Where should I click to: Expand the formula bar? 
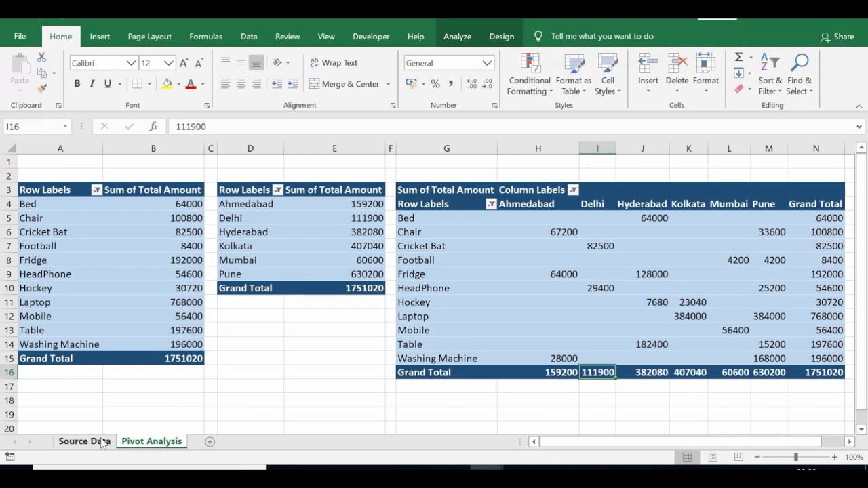(x=859, y=127)
